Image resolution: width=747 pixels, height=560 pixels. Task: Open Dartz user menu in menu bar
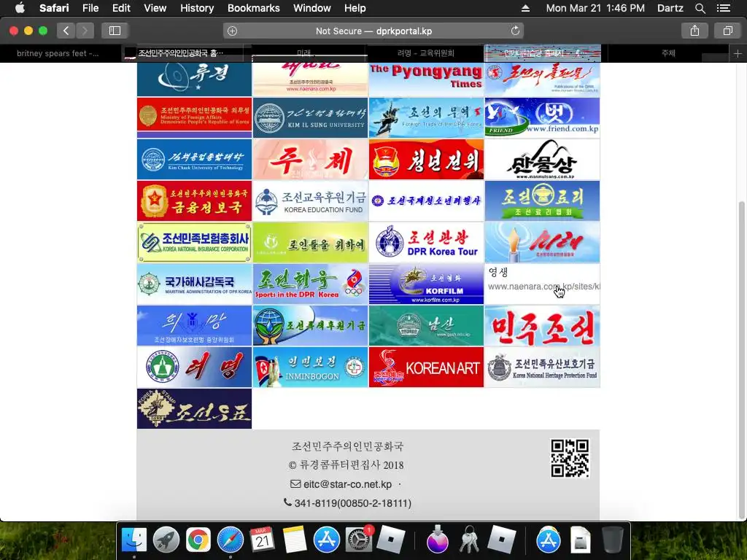[x=670, y=8]
